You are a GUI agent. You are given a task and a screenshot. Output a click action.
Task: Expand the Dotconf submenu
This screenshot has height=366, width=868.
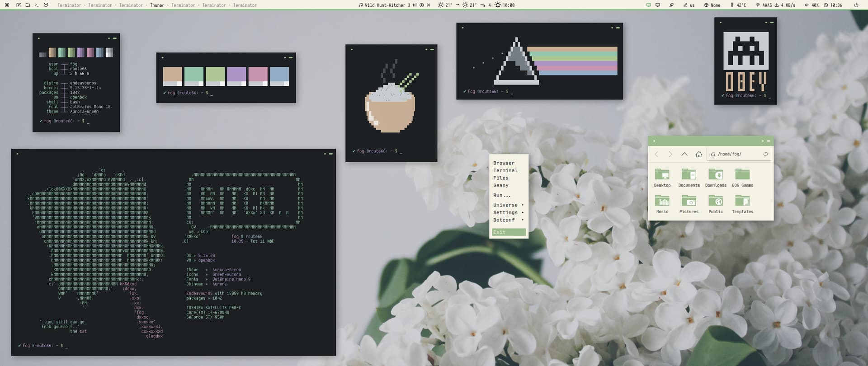click(x=508, y=220)
